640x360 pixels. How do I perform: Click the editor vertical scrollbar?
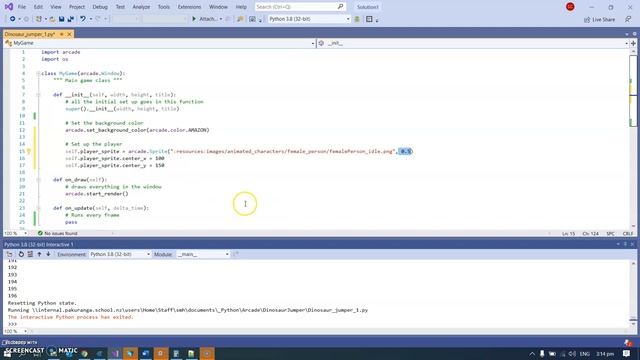pos(633,139)
